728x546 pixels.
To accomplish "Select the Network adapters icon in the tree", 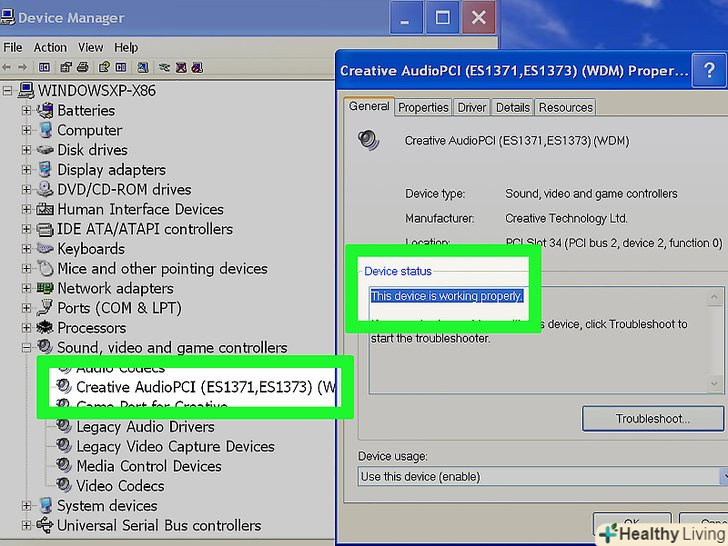I will click(45, 288).
